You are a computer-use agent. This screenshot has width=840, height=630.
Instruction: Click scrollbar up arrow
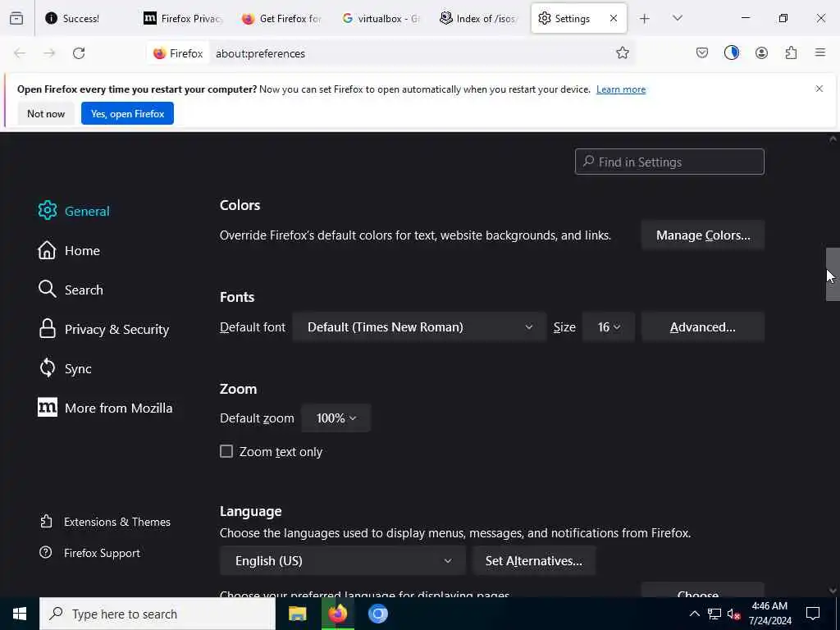click(833, 139)
